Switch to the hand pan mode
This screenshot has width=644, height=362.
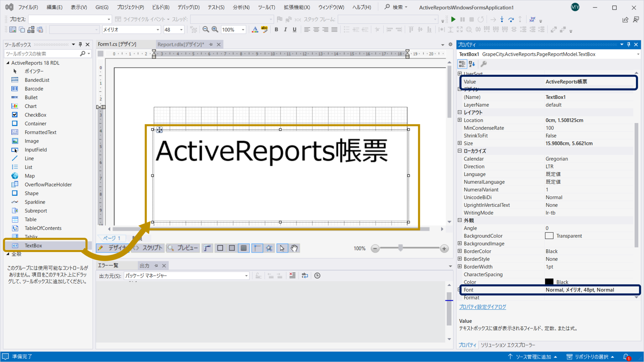coord(294,248)
